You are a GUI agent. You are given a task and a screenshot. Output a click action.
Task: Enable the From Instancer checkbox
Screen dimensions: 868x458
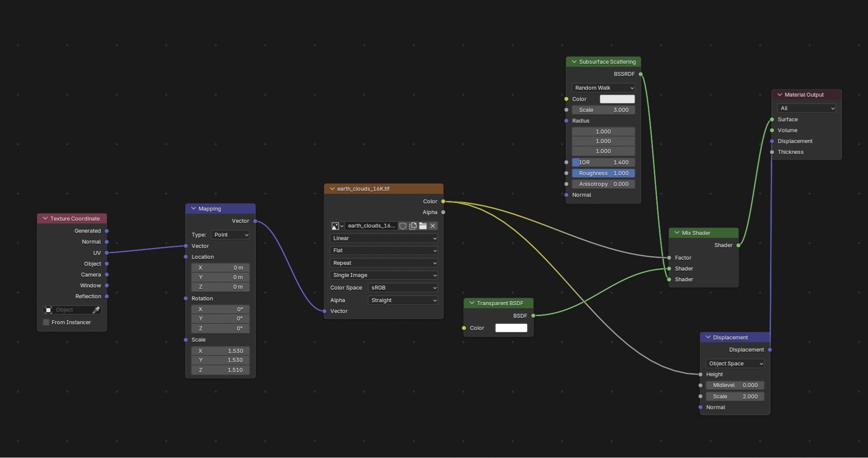[46, 323]
